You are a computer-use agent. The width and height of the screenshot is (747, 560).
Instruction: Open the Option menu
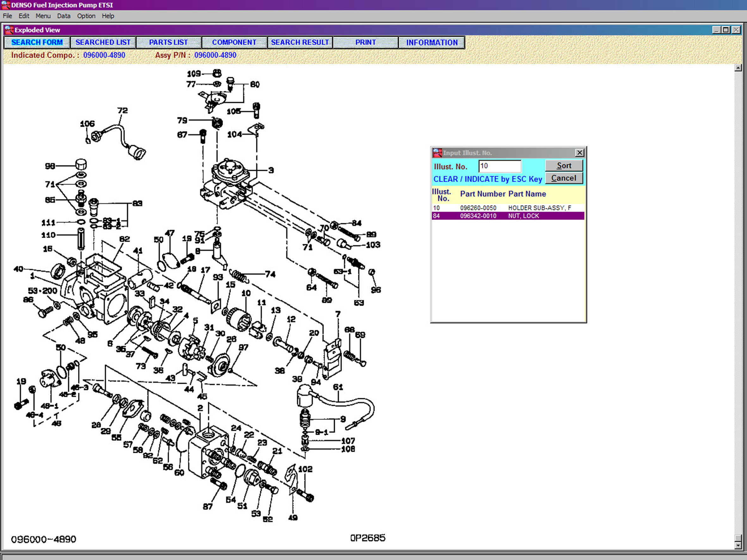click(86, 16)
